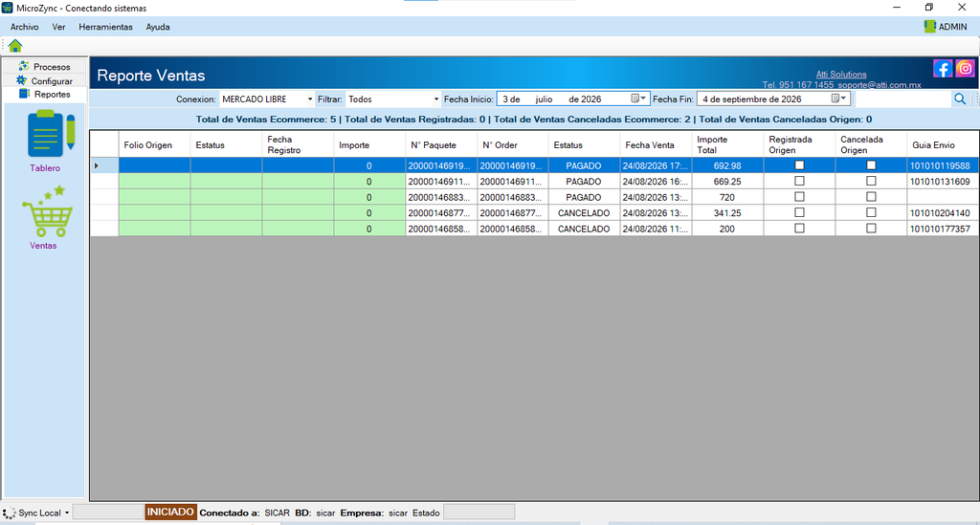This screenshot has height=525, width=980.
Task: Open calendar picker for Fecha Fin
Action: point(838,98)
